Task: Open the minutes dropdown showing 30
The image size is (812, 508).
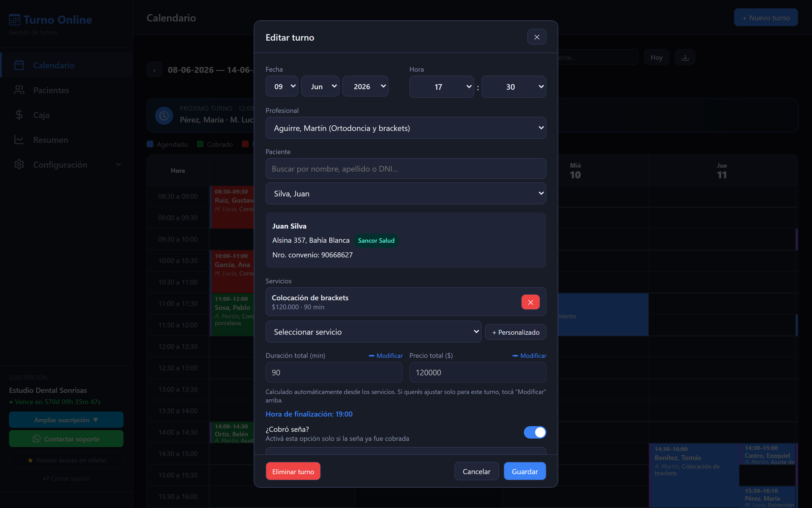Action: (514, 87)
